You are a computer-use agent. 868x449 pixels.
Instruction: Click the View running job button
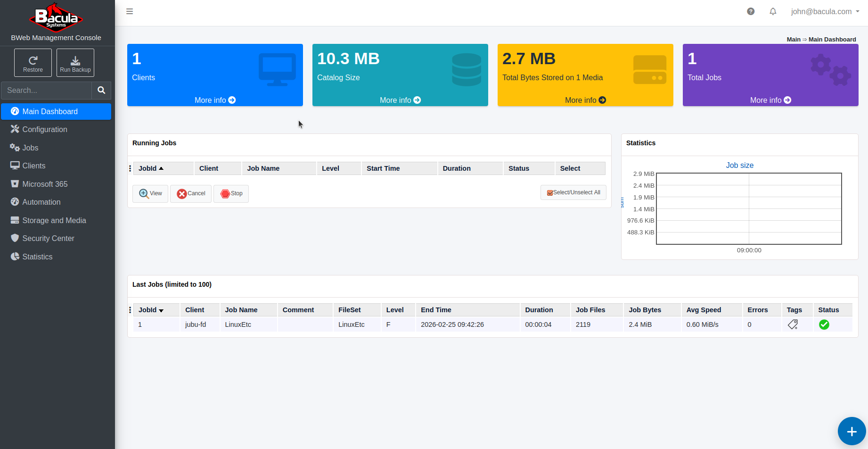[x=150, y=193]
